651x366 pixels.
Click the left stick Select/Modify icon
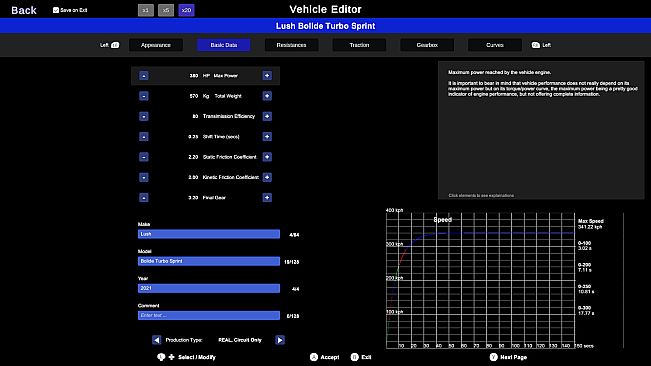(161, 357)
